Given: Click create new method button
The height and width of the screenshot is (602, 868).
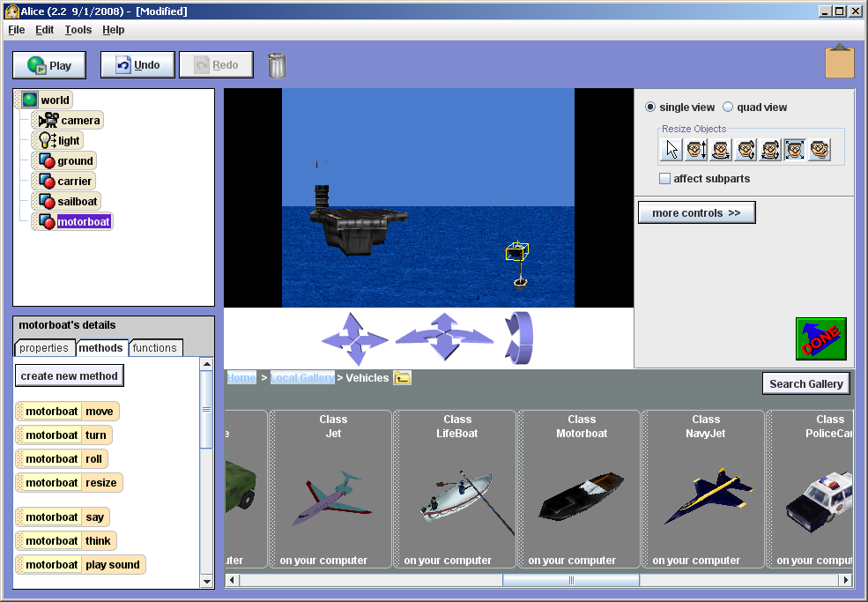Looking at the screenshot, I should pyautogui.click(x=70, y=375).
